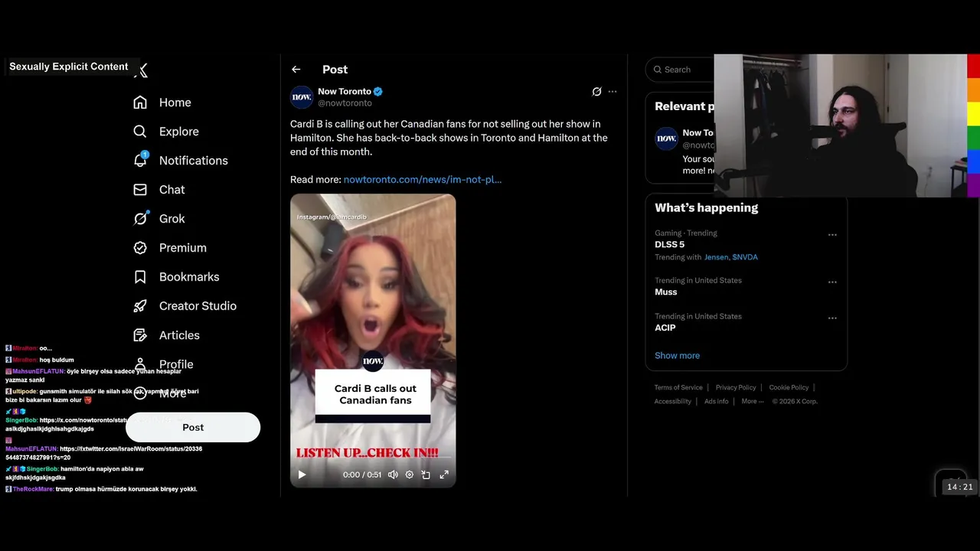Enter fullscreen on the video
The width and height of the screenshot is (980, 551).
444,474
